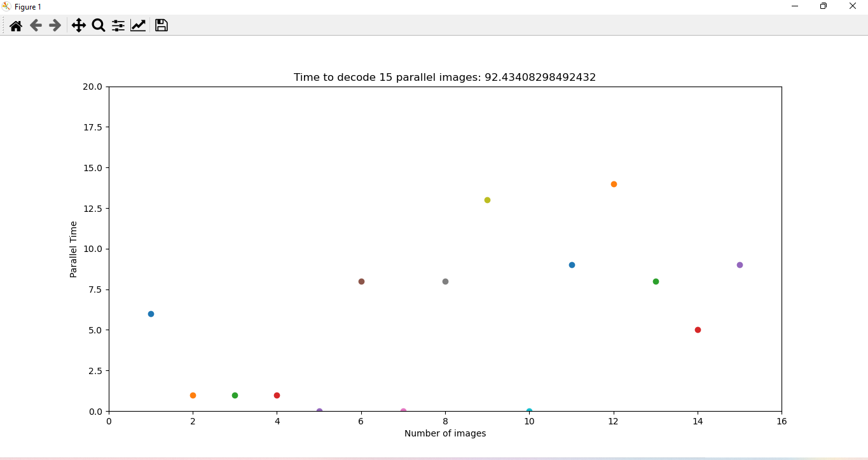Select the zoom-to-rectangle magnifier tool
868x460 pixels.
98,25
